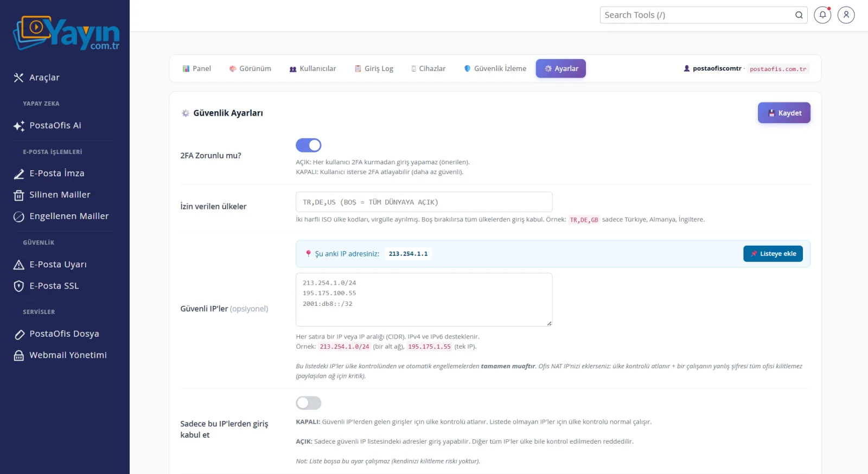Open the notifications bell icon

[822, 15]
